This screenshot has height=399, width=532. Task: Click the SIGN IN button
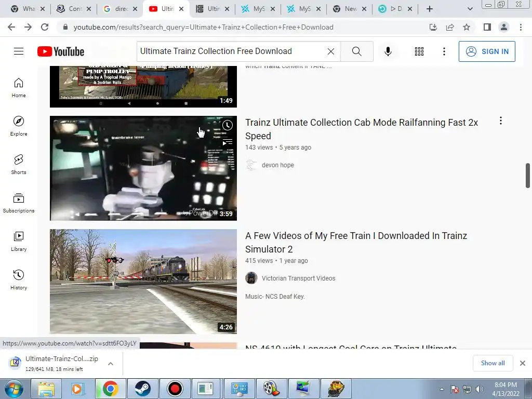[x=487, y=51]
